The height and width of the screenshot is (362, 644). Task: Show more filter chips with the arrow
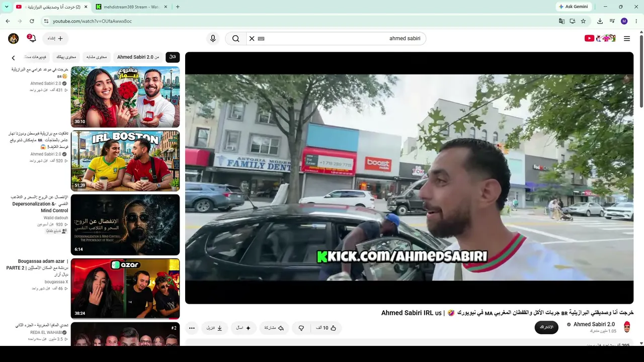pos(13,57)
